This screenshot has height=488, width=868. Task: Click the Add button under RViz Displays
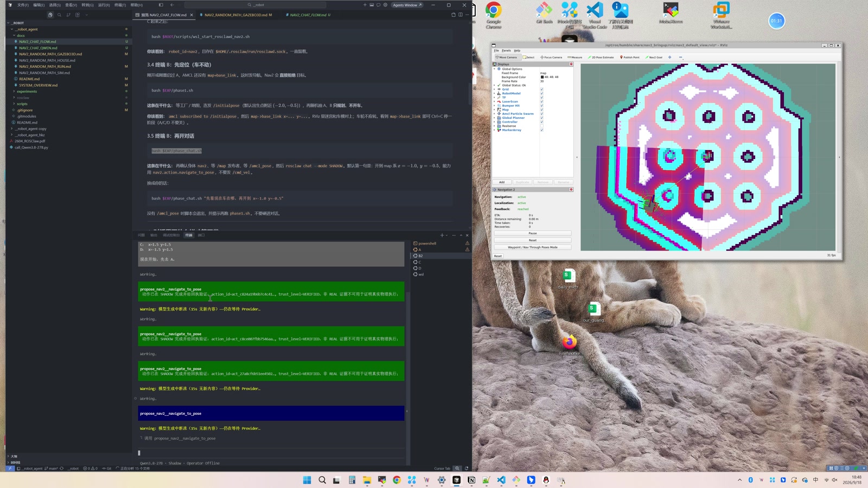click(x=502, y=182)
